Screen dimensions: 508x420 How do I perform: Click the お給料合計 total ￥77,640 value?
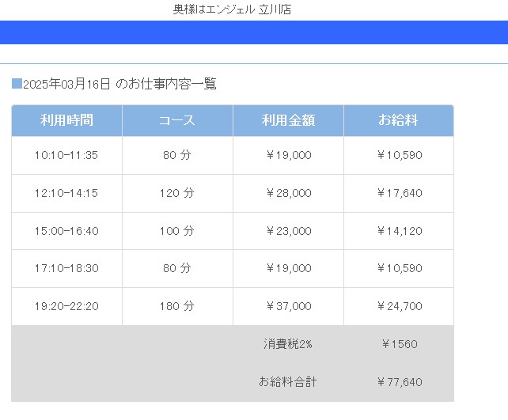pos(400,382)
